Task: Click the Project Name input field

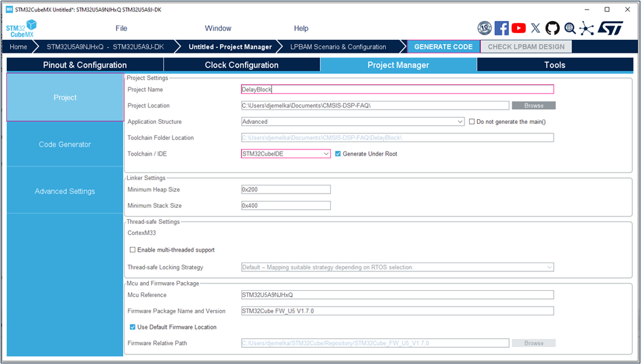Action: 397,89
